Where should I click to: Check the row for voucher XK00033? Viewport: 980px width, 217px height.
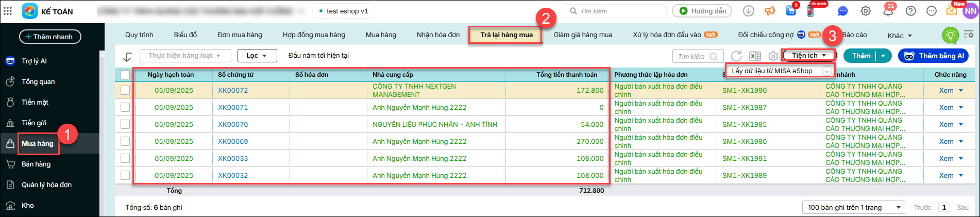(125, 158)
